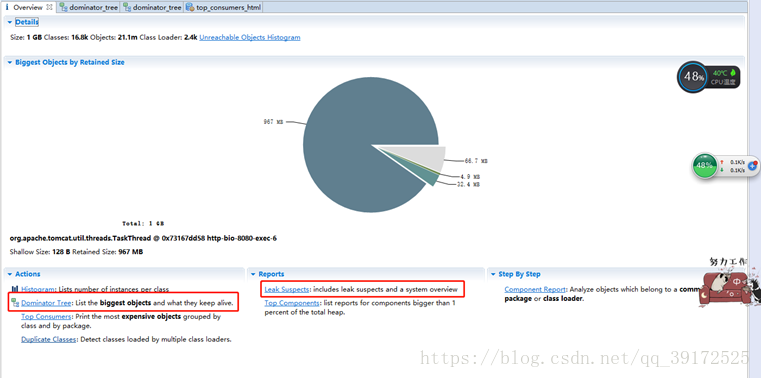Screen dimensions: 761x378
Task: Click the top_consumers_html tab icon
Action: tap(190, 7)
